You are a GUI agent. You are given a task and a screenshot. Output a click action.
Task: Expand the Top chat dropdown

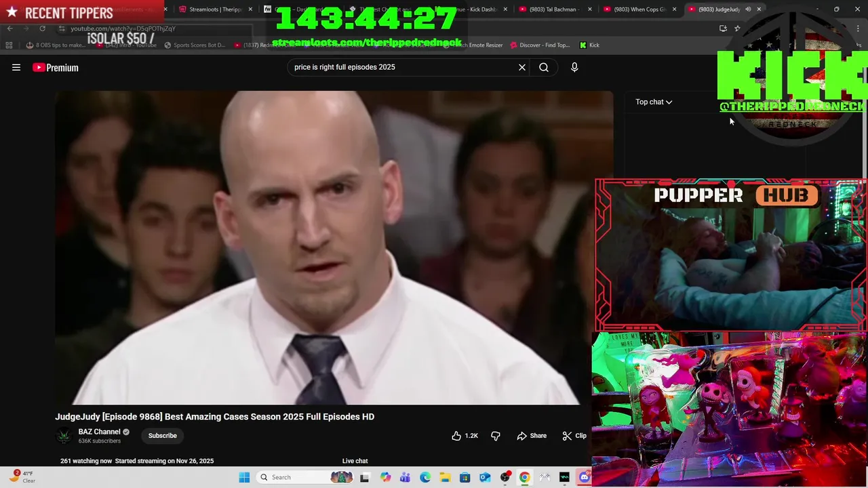coord(654,102)
